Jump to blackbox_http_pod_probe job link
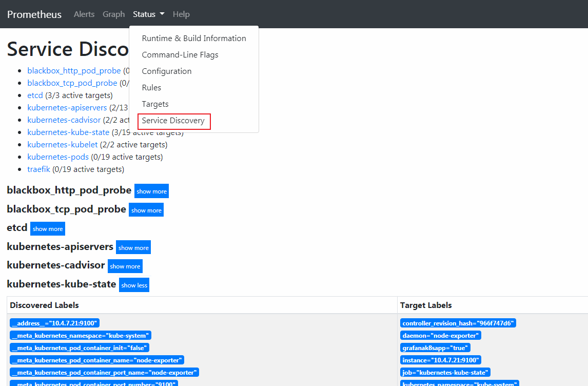The width and height of the screenshot is (588, 386). point(74,70)
